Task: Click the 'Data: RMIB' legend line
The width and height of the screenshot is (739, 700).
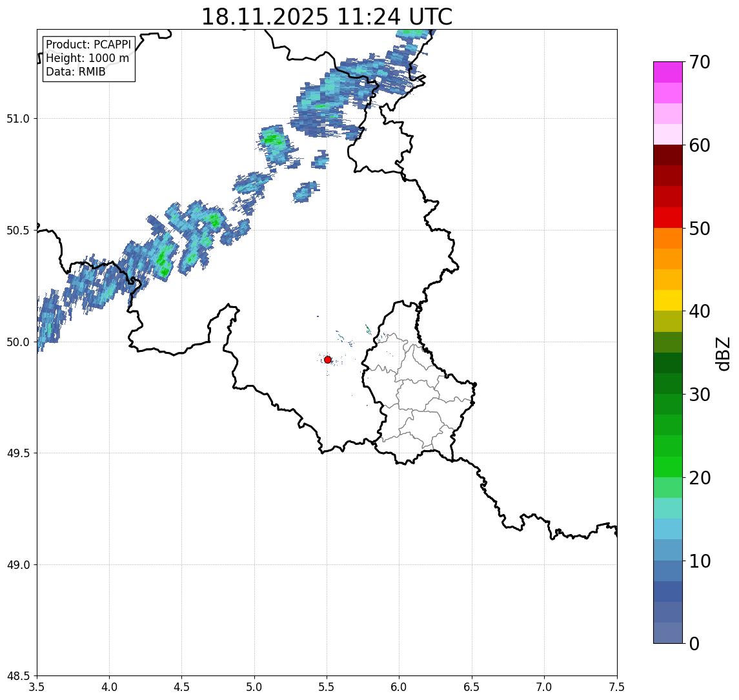Action: click(76, 72)
